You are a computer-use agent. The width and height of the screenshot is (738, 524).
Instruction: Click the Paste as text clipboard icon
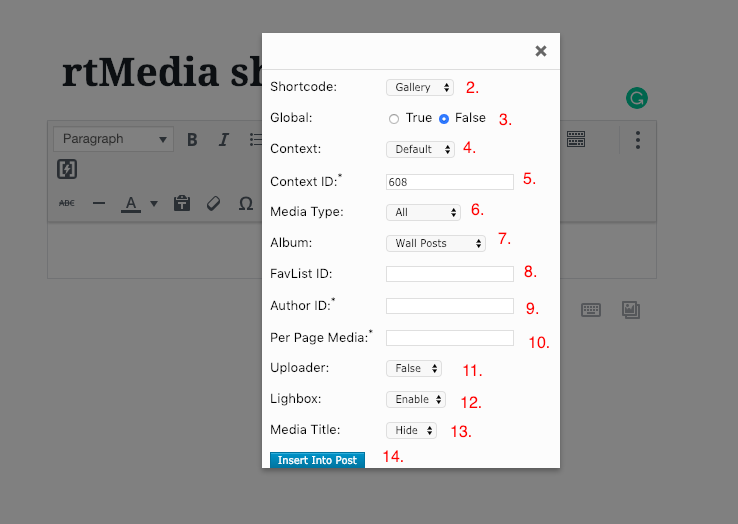[x=182, y=203]
